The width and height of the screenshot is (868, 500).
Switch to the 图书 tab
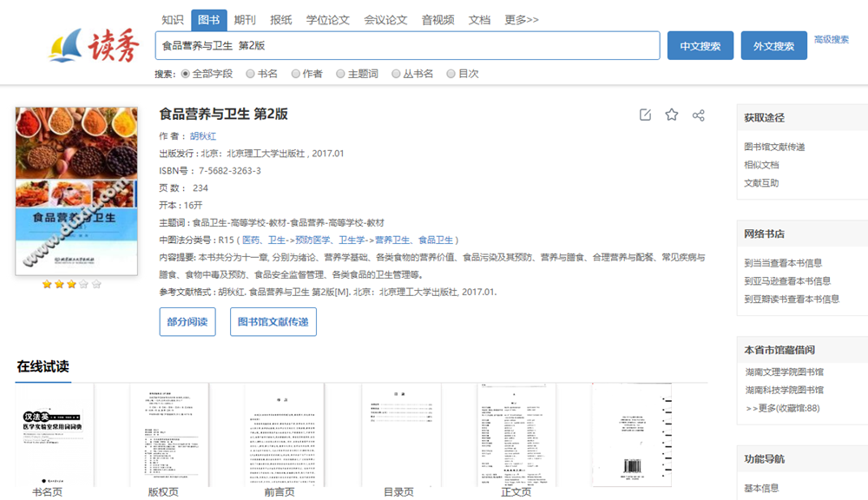coord(208,20)
